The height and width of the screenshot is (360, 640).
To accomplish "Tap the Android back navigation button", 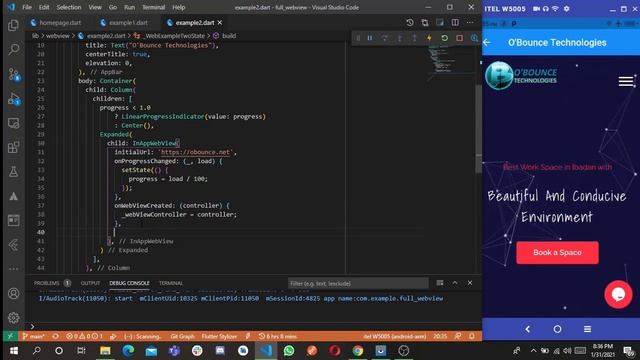I will pos(528,329).
